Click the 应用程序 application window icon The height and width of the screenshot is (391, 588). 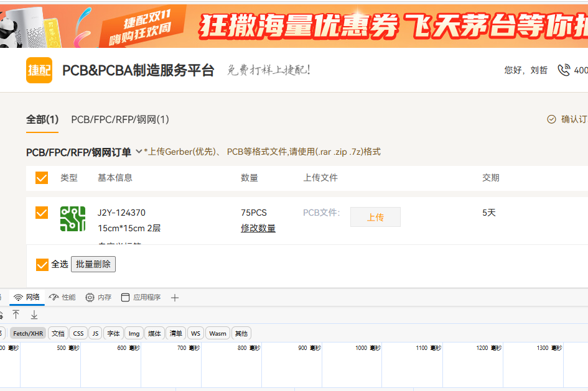(x=125, y=297)
